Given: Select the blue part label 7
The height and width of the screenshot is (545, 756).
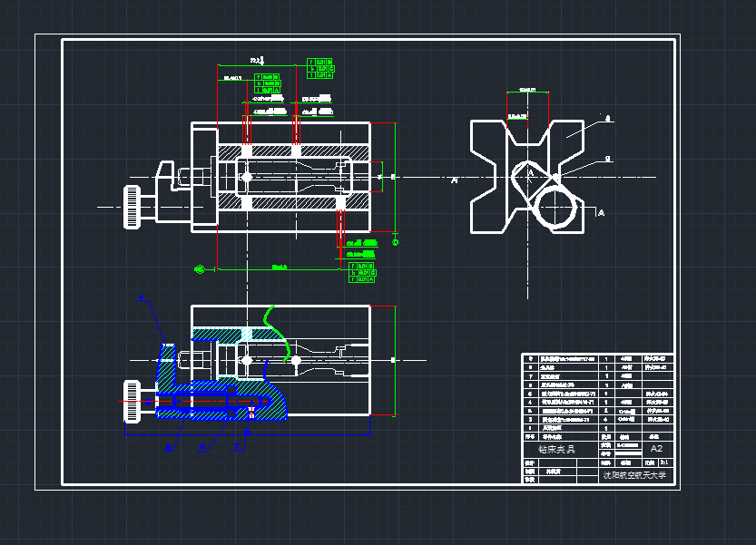Looking at the screenshot, I should tap(236, 447).
